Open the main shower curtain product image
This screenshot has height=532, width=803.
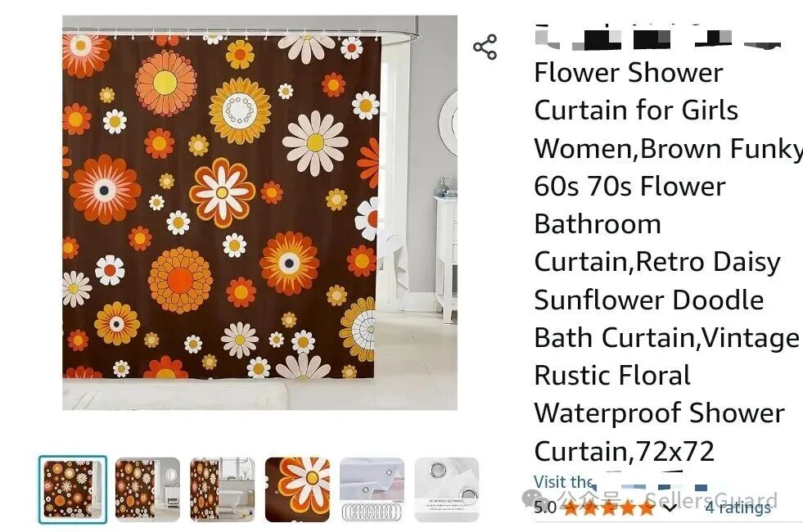259,213
